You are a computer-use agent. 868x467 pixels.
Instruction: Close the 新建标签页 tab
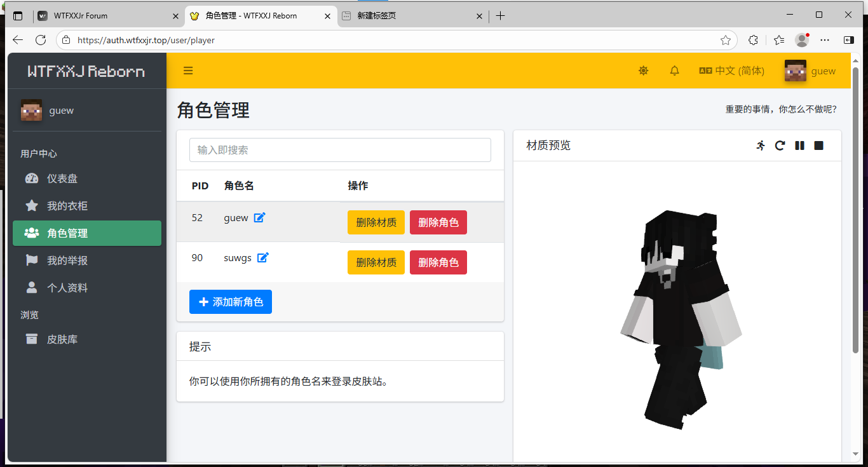click(480, 16)
